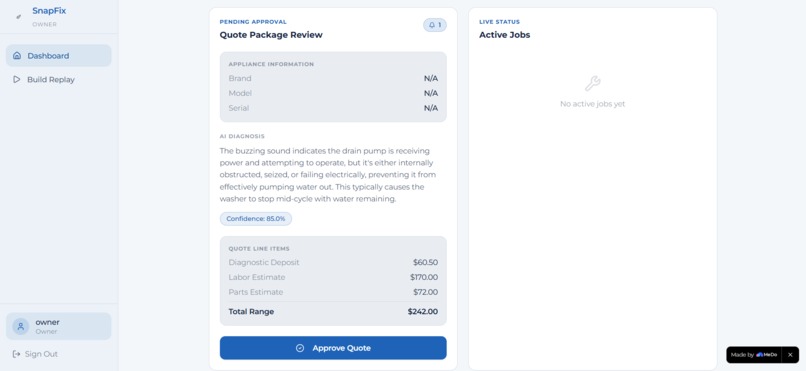
Task: Open the Dashboard page
Action: 59,55
